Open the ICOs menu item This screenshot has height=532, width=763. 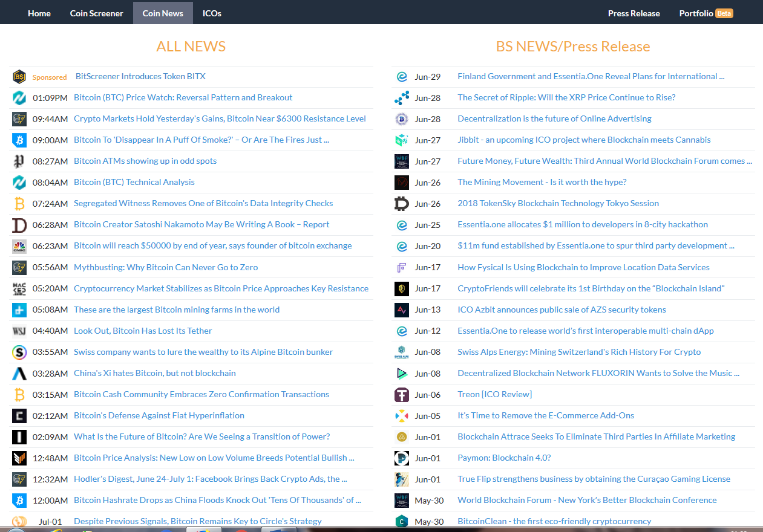(x=212, y=13)
